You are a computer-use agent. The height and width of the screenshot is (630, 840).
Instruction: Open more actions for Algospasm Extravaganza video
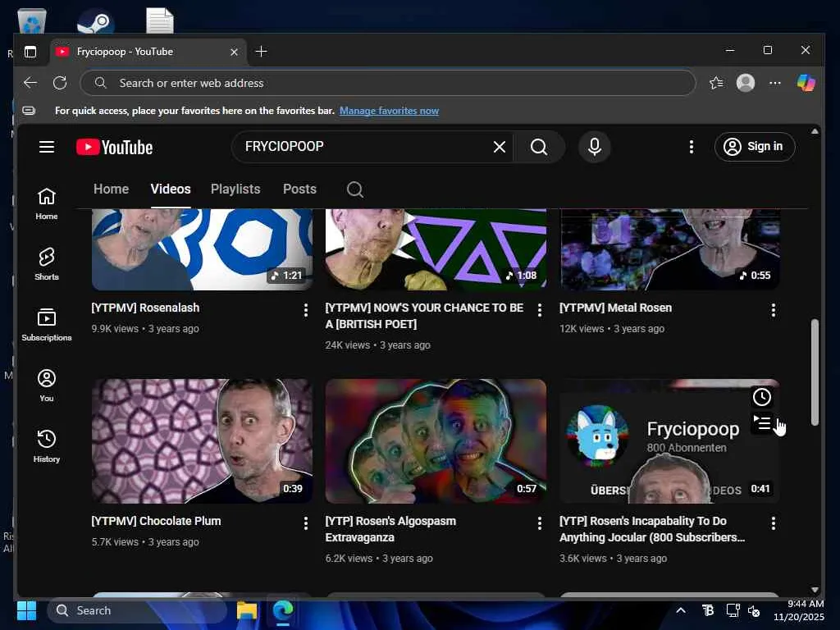[x=540, y=523]
